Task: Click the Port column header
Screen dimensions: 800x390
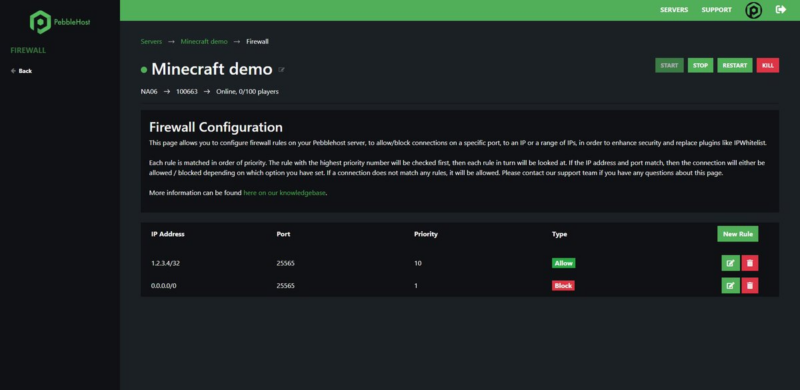Action: coord(283,234)
